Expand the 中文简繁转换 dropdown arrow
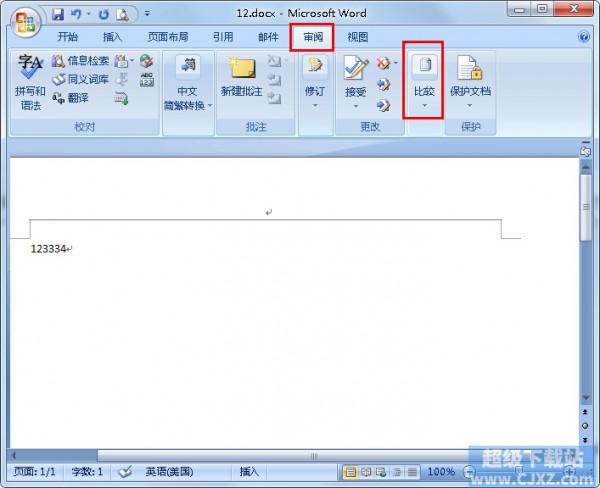Screen dimensions: 600x488 point(210,105)
